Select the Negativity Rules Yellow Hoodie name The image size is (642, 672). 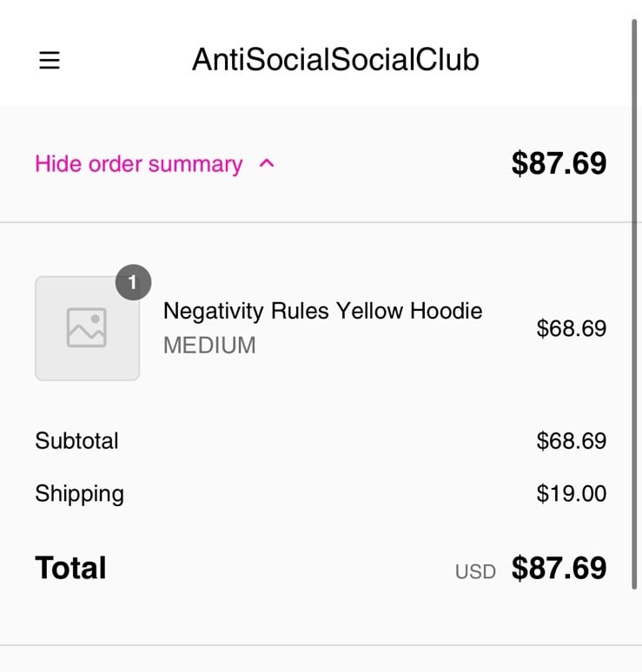coord(322,311)
